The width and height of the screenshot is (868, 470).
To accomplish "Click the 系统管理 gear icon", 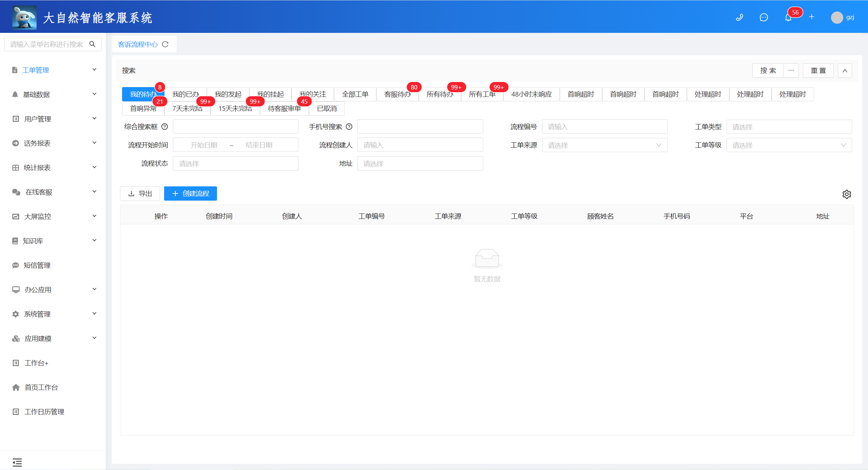I will click(x=16, y=314).
